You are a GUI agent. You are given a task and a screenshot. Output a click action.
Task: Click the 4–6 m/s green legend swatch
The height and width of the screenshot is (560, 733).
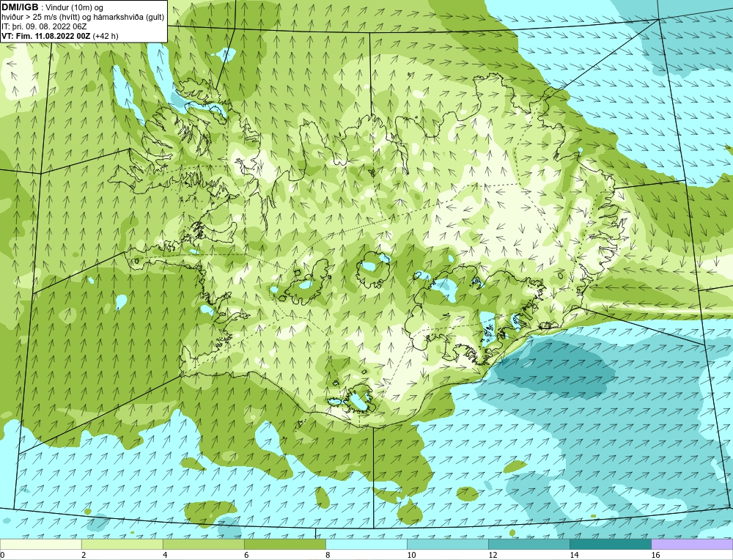click(203, 545)
